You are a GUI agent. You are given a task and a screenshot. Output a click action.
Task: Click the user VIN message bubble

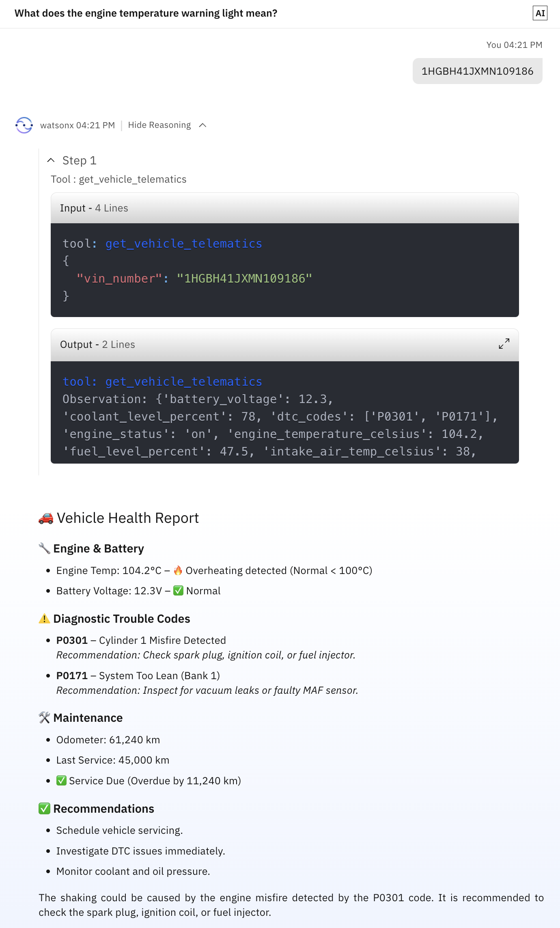pos(477,71)
